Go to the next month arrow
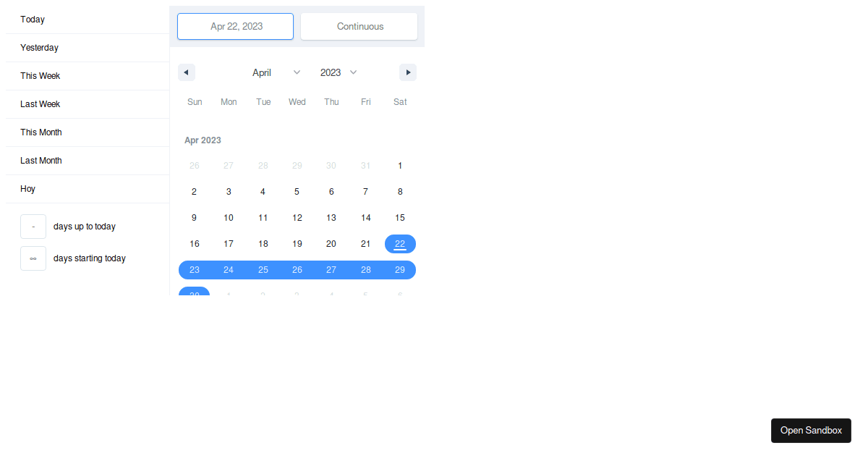 pyautogui.click(x=408, y=72)
